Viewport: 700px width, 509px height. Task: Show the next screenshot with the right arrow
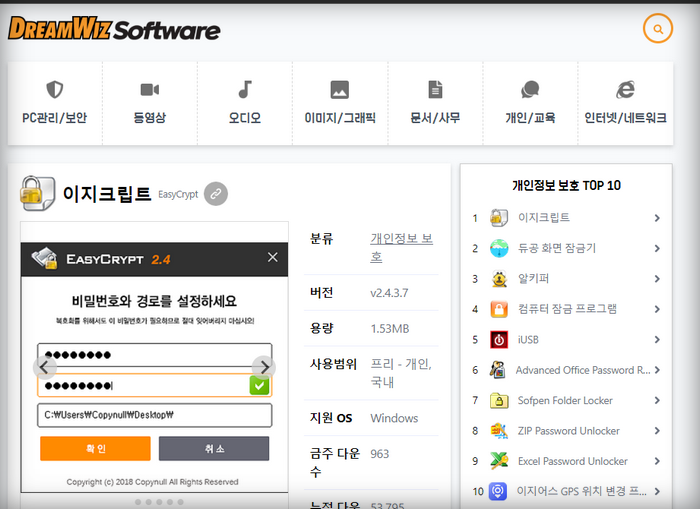pyautogui.click(x=264, y=367)
